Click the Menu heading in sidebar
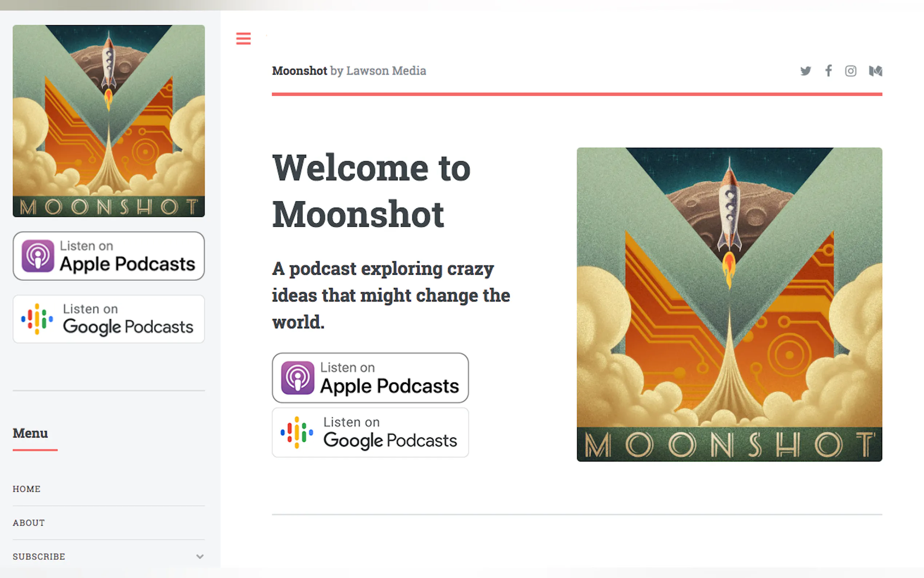924x578 pixels. [x=30, y=433]
